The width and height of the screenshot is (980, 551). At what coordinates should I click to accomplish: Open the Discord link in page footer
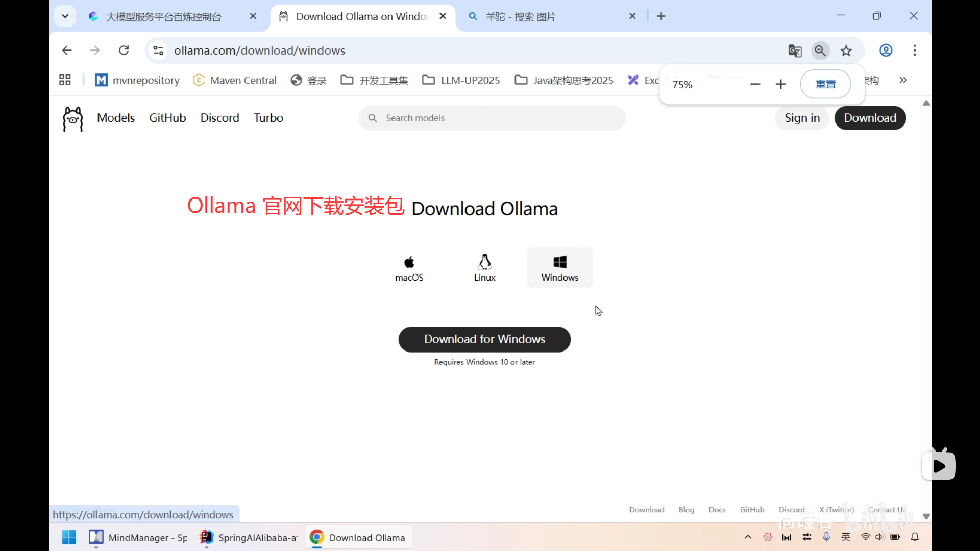point(791,509)
